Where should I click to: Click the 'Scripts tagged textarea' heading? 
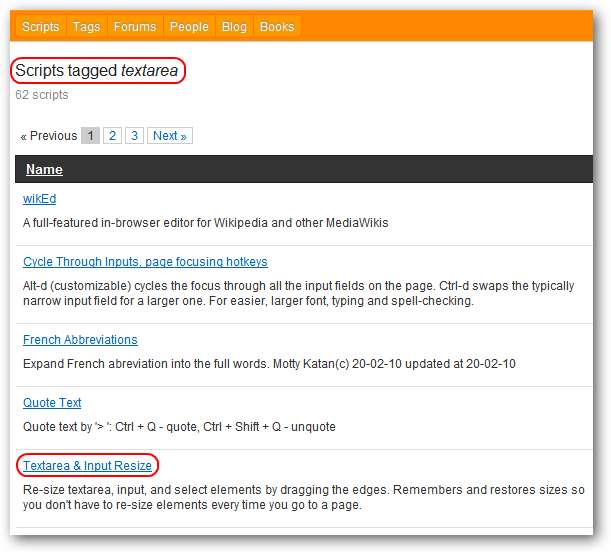click(x=97, y=71)
